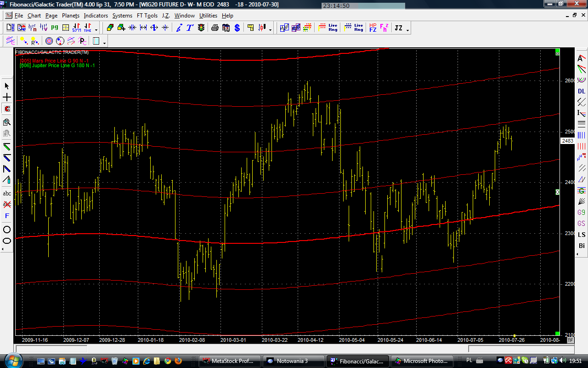The height and width of the screenshot is (368, 588).
Task: Click the HP FZ toolbar icon
Action: [x=373, y=28]
